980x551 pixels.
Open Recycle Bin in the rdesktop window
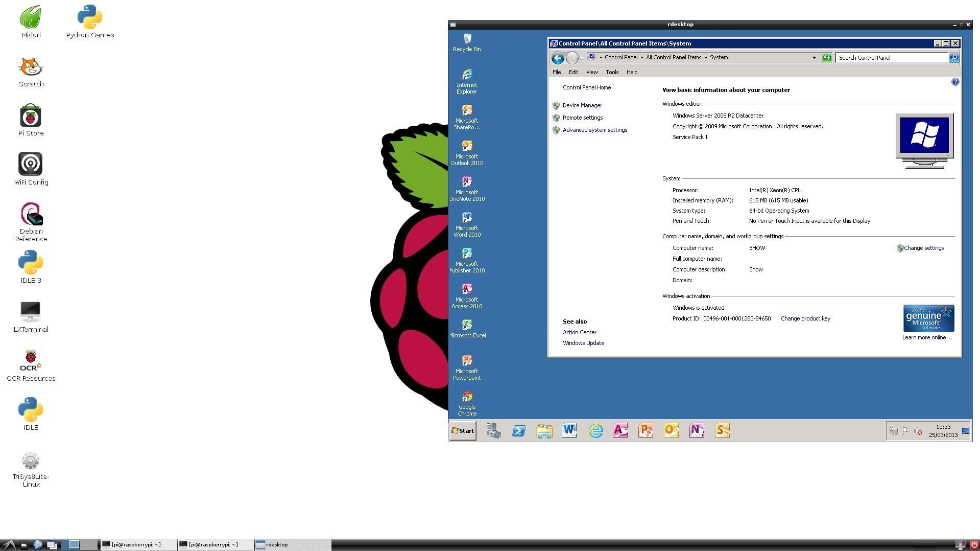tap(467, 42)
